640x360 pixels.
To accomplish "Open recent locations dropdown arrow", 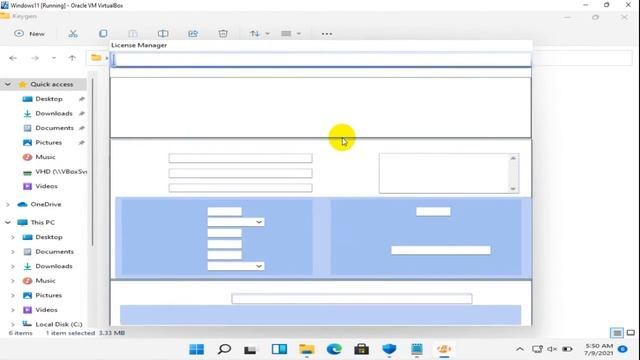I will pyautogui.click(x=54, y=58).
